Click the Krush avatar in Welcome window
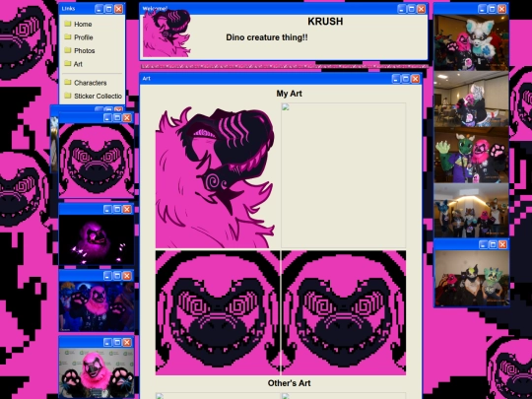The image size is (532, 399). pos(166,33)
